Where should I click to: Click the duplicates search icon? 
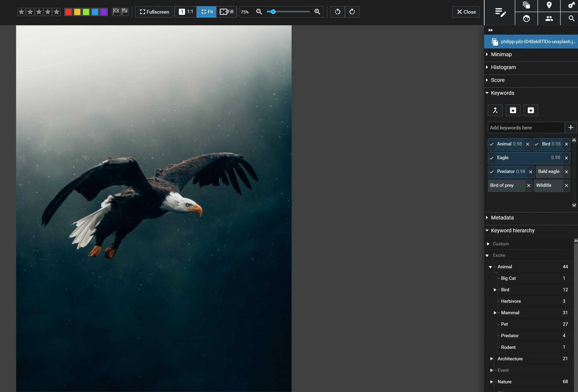tap(527, 5)
